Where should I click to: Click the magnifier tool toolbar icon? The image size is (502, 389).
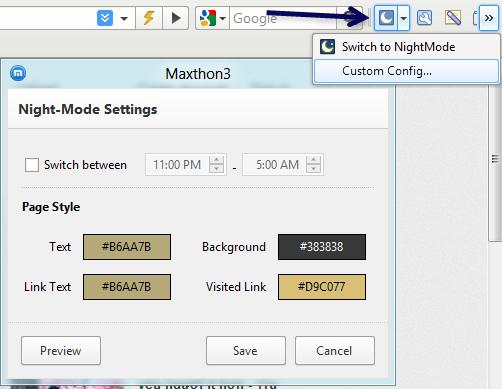(424, 18)
